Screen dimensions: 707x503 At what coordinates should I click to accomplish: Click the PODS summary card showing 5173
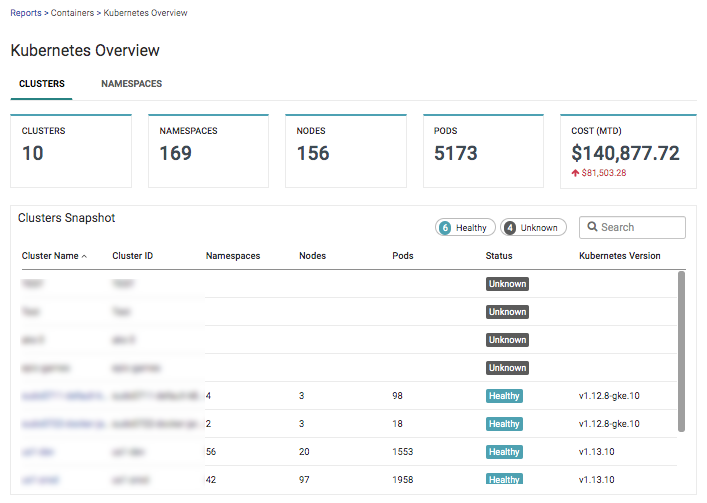pos(483,151)
